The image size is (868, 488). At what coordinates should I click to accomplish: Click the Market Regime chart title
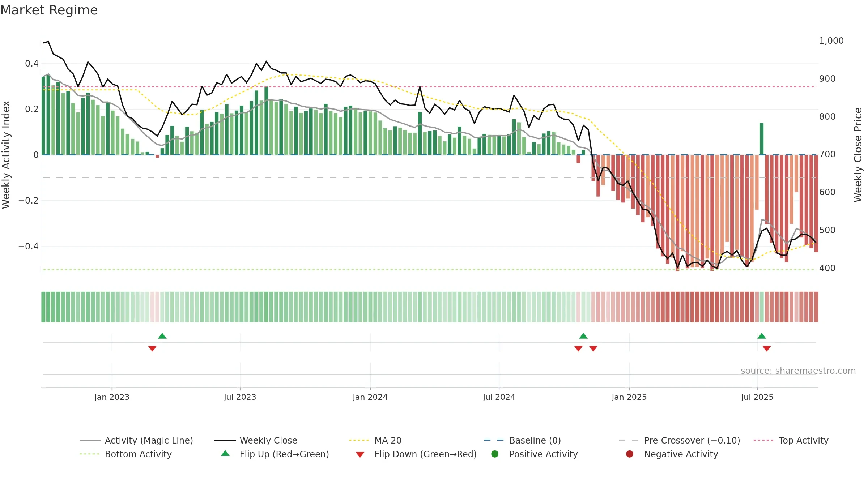[x=49, y=10]
